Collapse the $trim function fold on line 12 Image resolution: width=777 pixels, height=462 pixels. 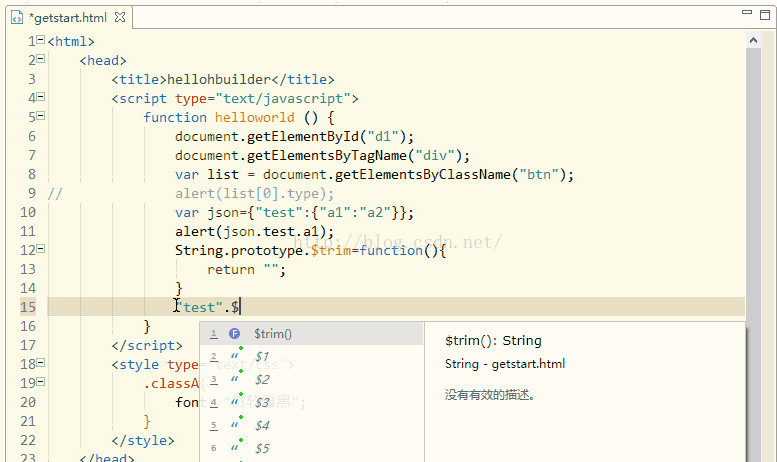coord(41,248)
